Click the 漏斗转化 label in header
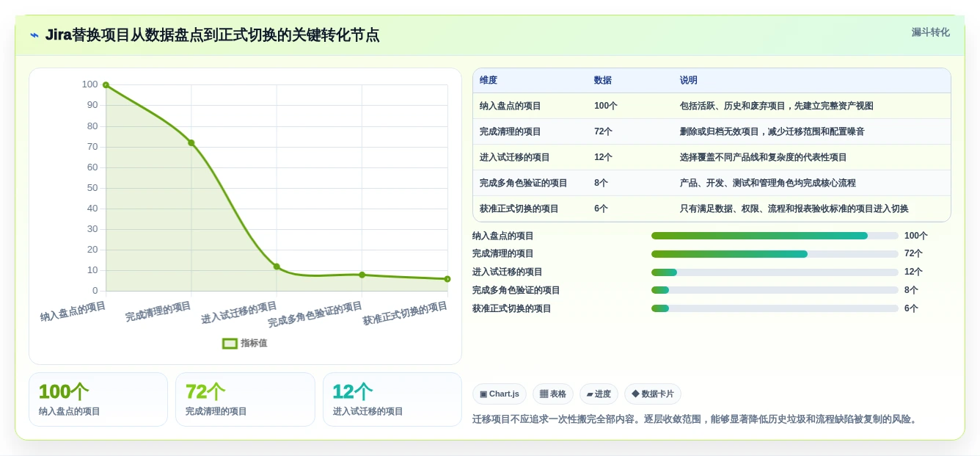980x456 pixels. point(930,32)
